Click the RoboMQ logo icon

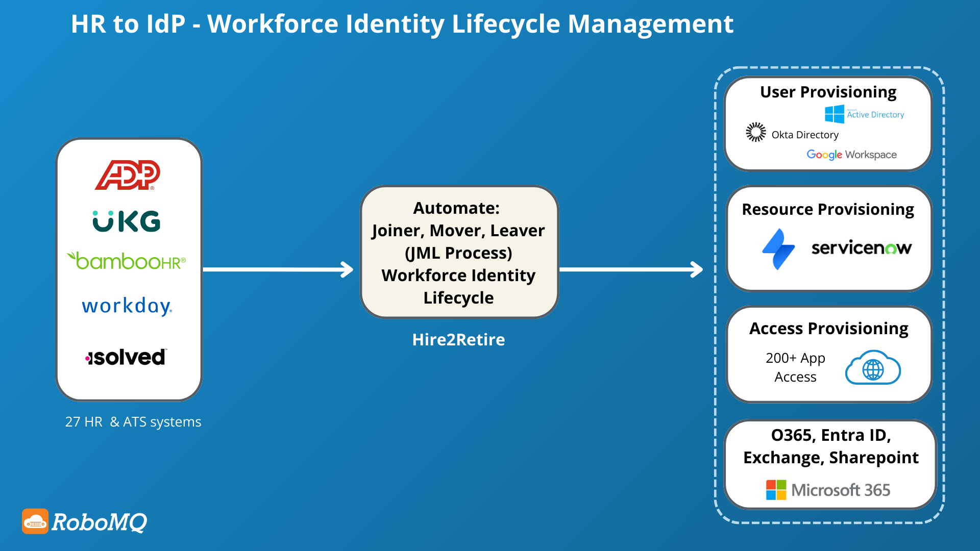[x=35, y=521]
